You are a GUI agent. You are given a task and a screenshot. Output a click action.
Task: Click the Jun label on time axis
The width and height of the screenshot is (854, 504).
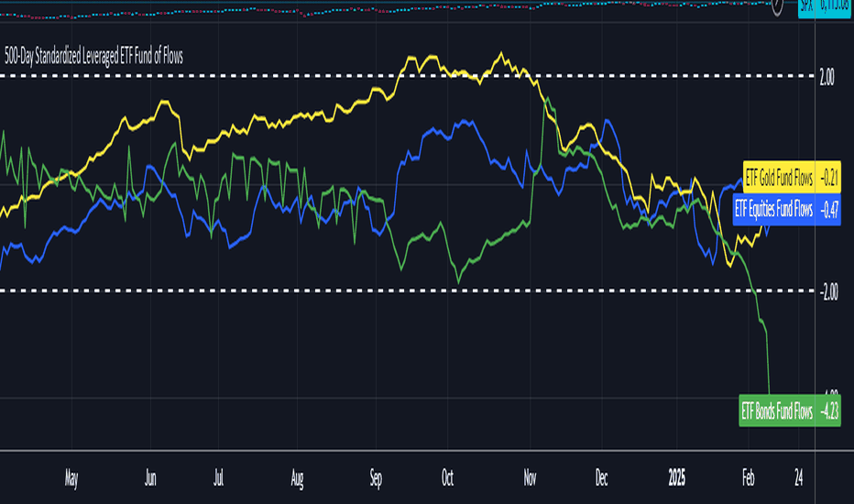click(150, 478)
